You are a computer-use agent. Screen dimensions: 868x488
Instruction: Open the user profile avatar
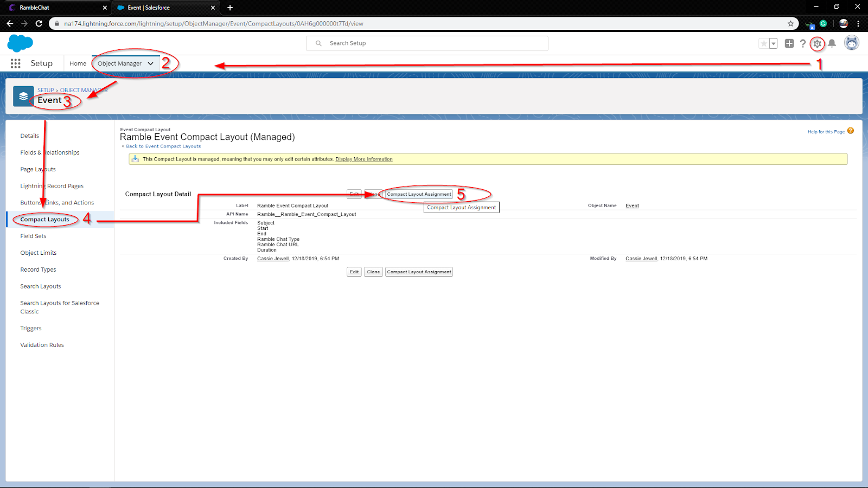pyautogui.click(x=852, y=43)
